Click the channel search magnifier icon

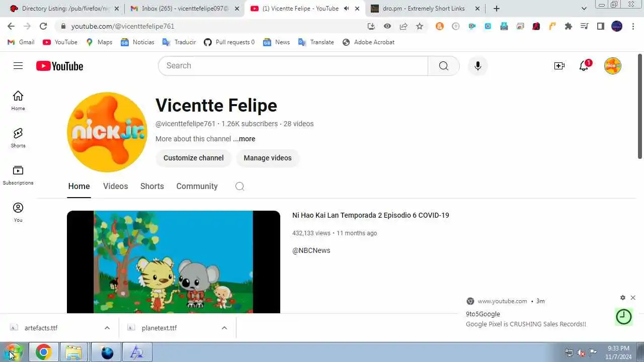[x=239, y=187]
